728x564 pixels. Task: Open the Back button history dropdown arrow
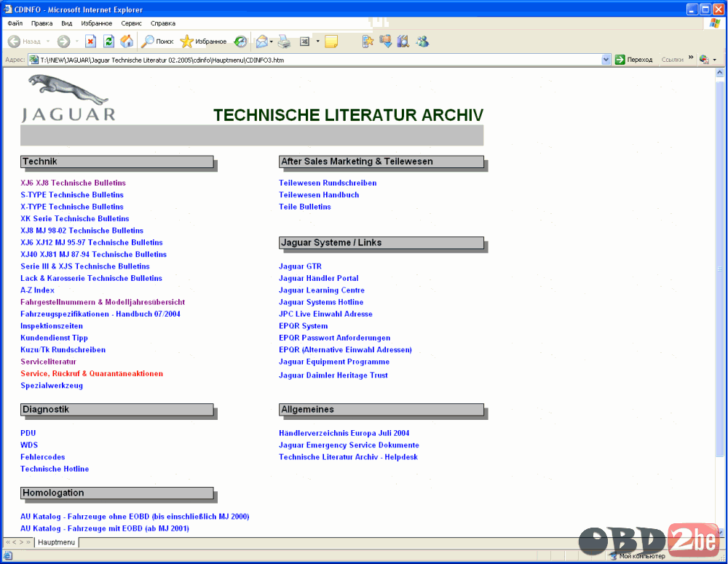[48, 41]
